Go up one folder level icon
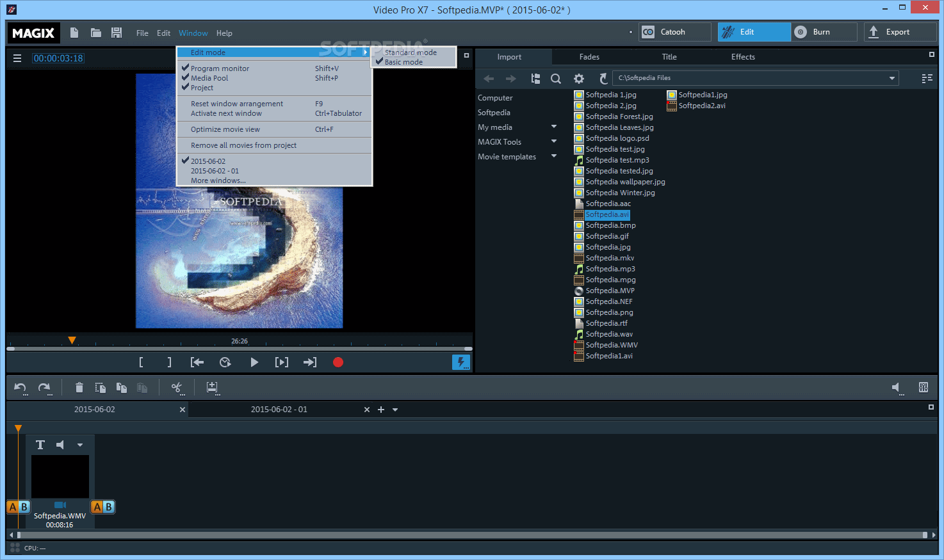Screen dimensions: 944x560 [x=535, y=79]
